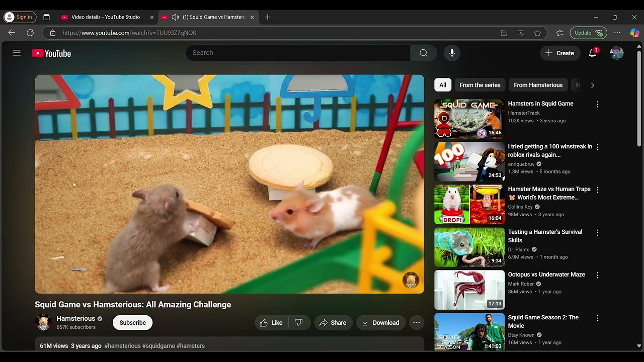Open the Dtay Known channel link
The height and width of the screenshot is (362, 644).
[521, 335]
